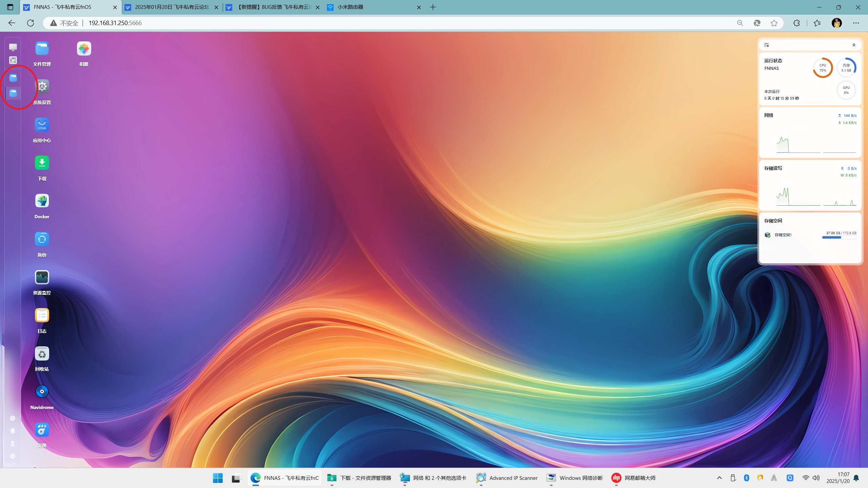Switch to 2025年01月20日 forum tab

[172, 7]
